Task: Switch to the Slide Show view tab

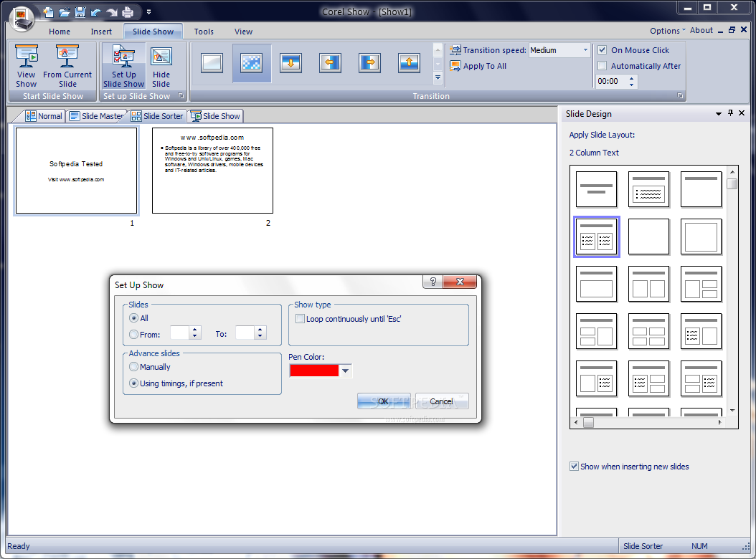Action: click(215, 116)
